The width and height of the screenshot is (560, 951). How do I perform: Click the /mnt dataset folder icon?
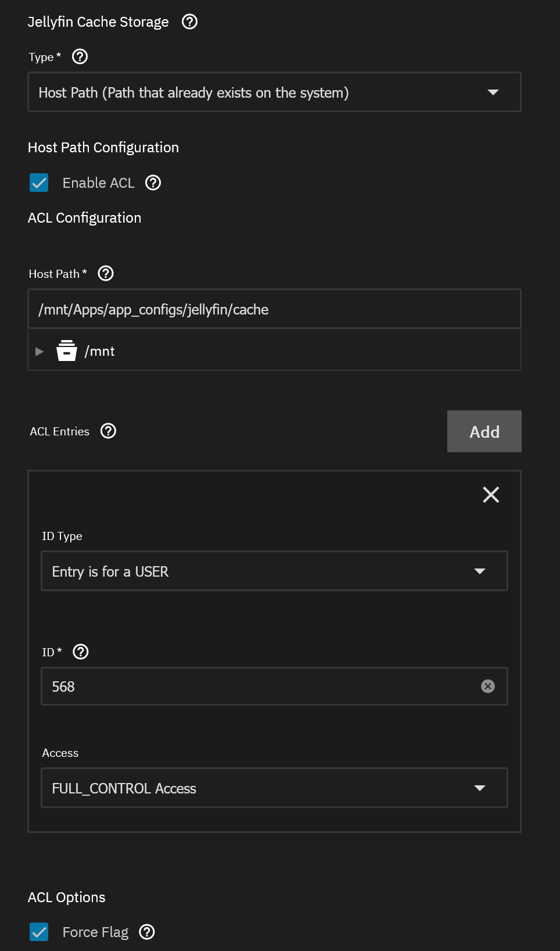point(67,351)
